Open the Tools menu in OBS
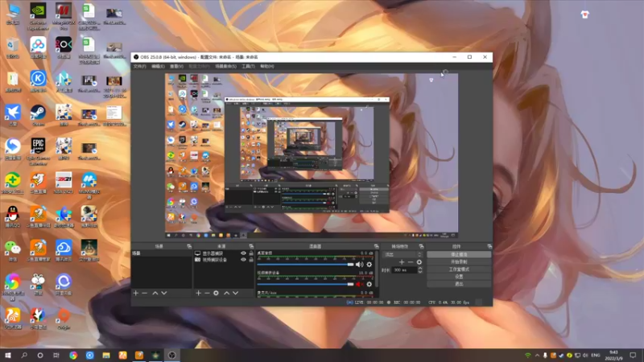The image size is (644, 362). pos(248,66)
